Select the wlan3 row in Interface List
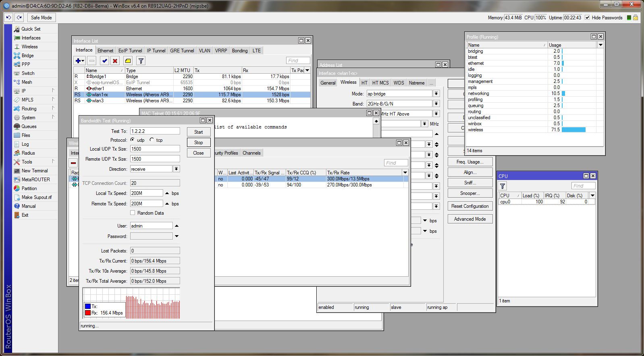The height and width of the screenshot is (356, 644). click(x=191, y=101)
